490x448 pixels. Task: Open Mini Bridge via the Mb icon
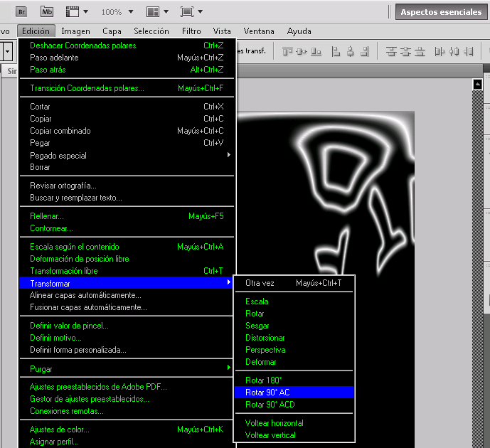click(x=47, y=11)
